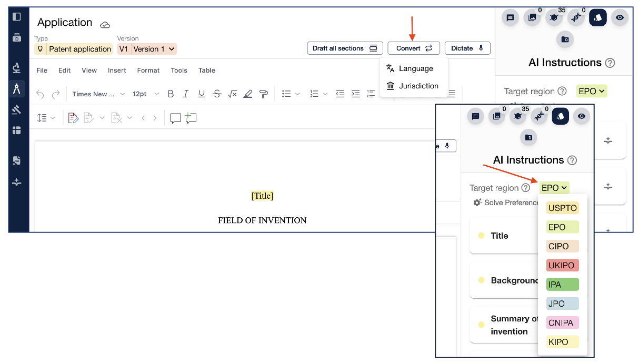Open the Tools menu
The width and height of the screenshot is (639, 364).
(179, 70)
